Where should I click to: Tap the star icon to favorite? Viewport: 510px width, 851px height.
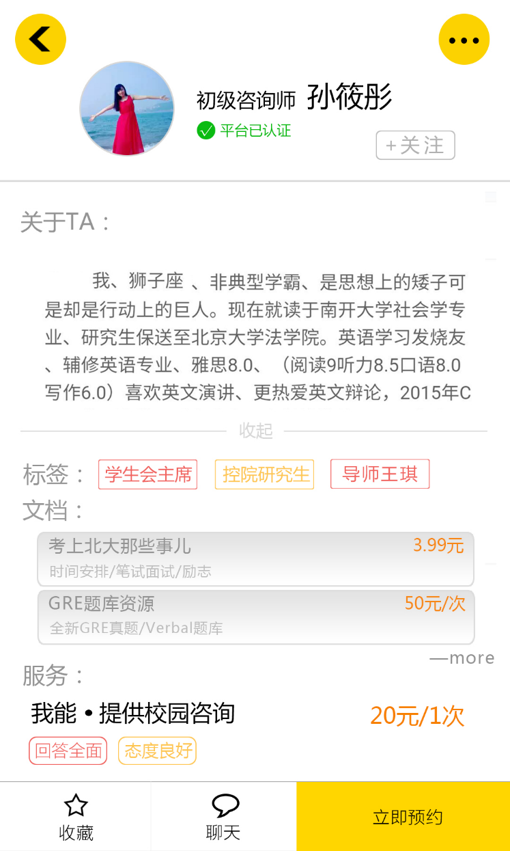[x=75, y=805]
